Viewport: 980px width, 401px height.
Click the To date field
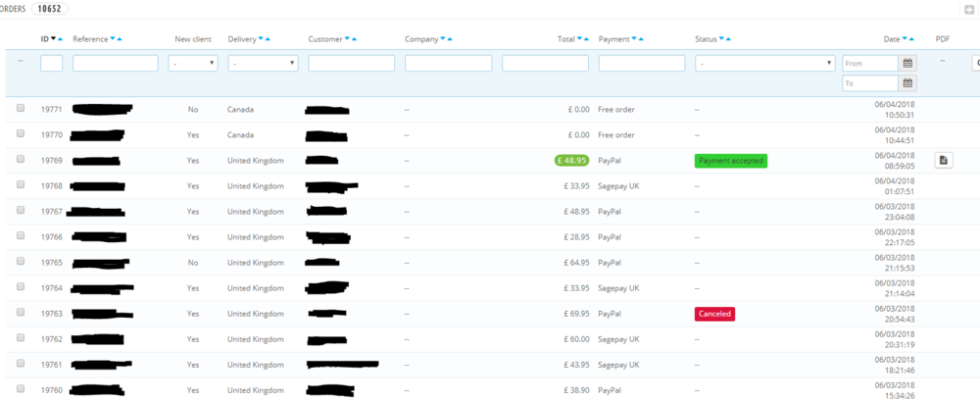pos(870,83)
